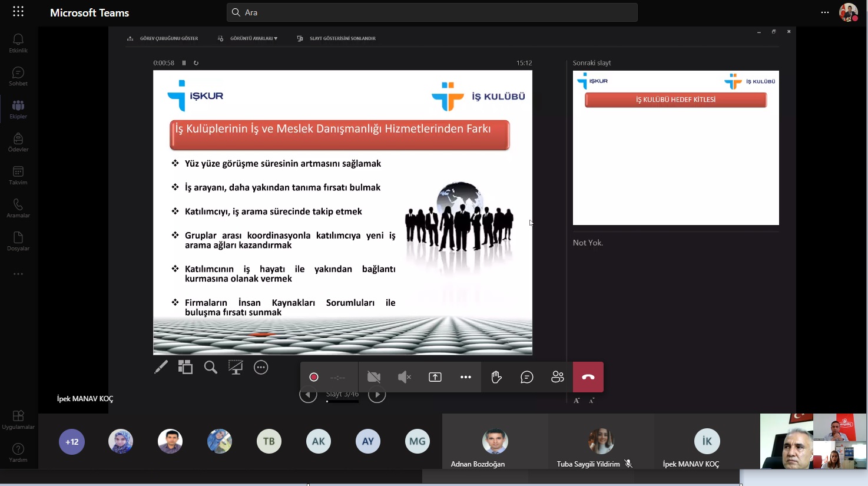Go to the previous slide
Screen dimensions: 868x486
point(308,396)
